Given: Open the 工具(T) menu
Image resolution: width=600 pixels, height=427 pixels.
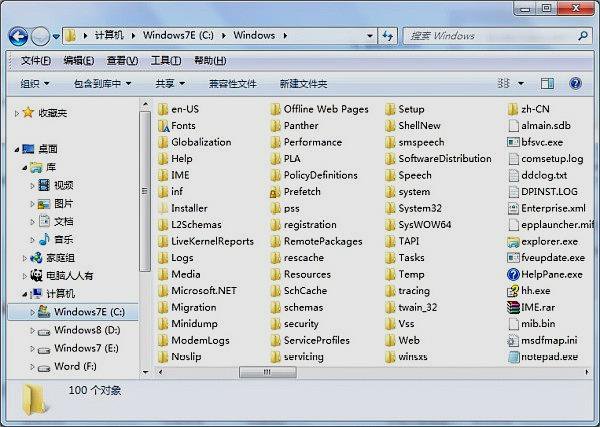Looking at the screenshot, I should 166,60.
